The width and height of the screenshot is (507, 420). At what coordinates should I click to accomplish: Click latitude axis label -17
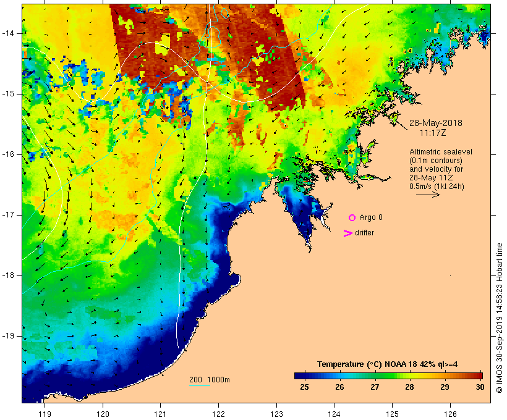tap(8, 215)
